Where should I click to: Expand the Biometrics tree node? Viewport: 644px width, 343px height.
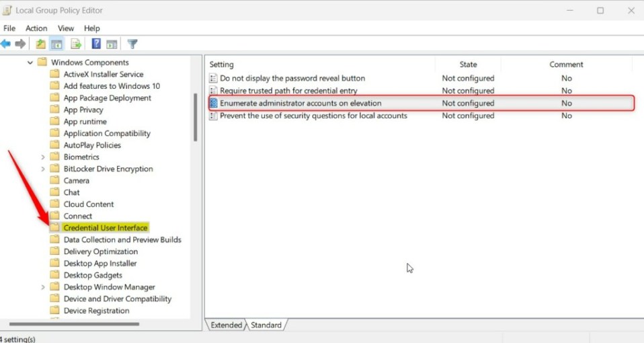(x=43, y=157)
